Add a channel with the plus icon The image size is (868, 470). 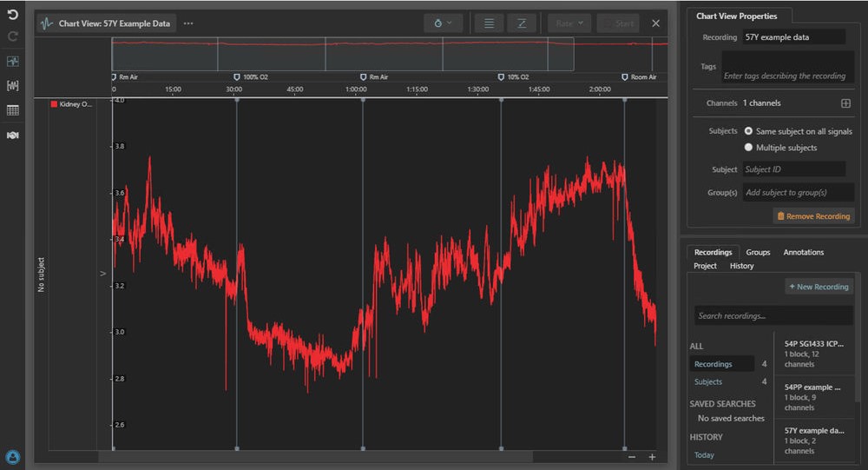coord(845,103)
